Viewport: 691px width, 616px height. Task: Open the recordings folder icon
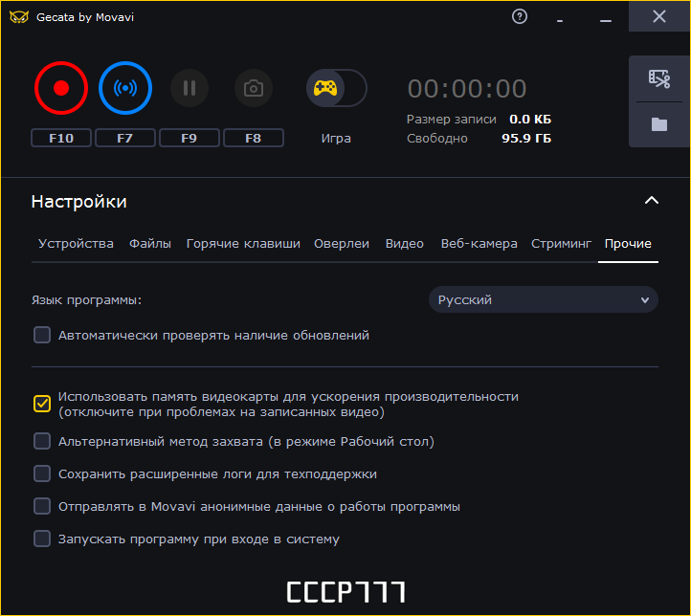click(x=659, y=124)
